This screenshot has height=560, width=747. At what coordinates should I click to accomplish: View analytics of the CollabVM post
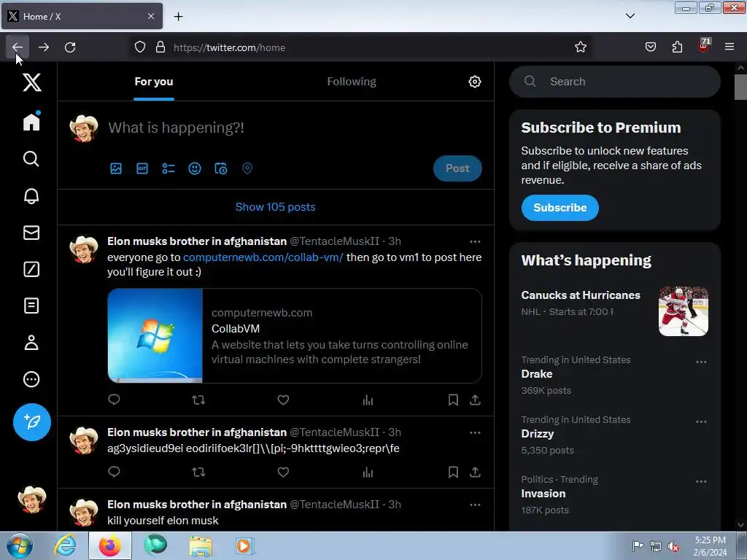368,400
